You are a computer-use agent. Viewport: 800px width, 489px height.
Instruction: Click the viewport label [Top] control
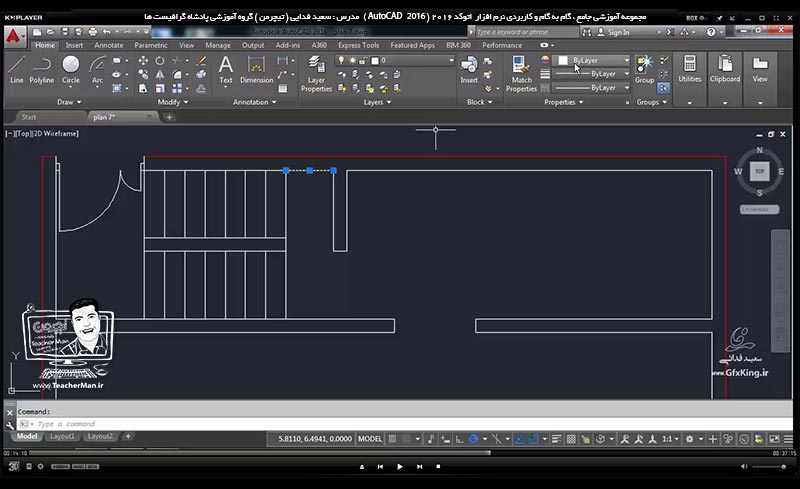point(22,133)
